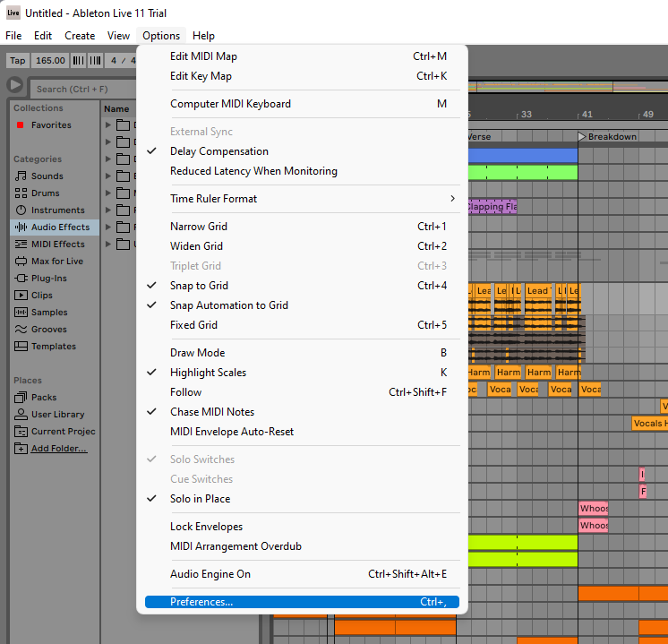Toggle Audio Engine On
This screenshot has height=644, width=668.
pyautogui.click(x=302, y=573)
